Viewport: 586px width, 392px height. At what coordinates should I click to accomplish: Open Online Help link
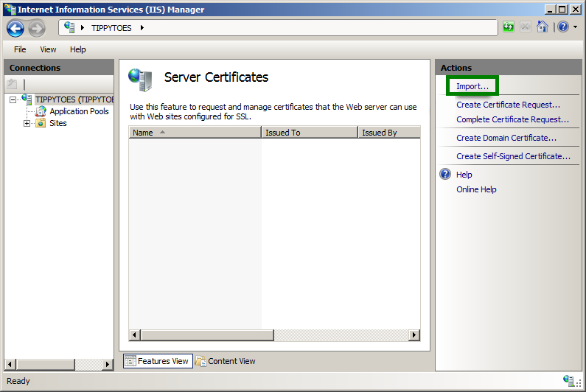476,189
